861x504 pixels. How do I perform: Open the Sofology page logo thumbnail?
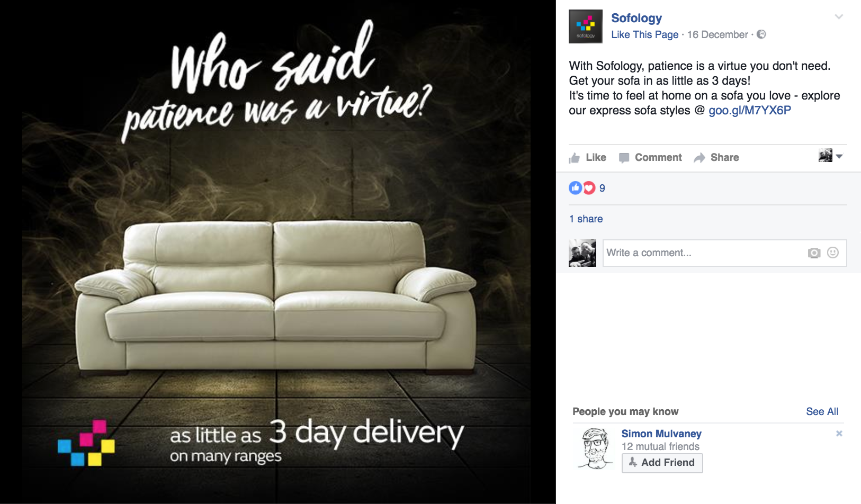(586, 26)
